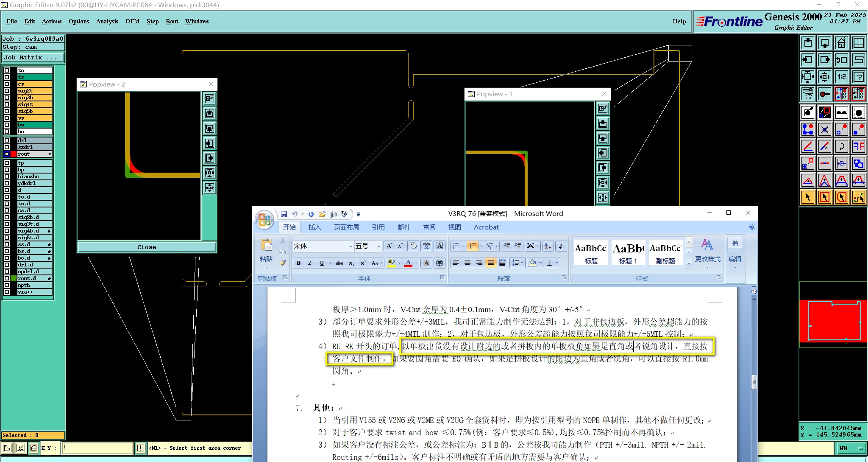Toggle the checkbox beside drl layer

(7, 140)
